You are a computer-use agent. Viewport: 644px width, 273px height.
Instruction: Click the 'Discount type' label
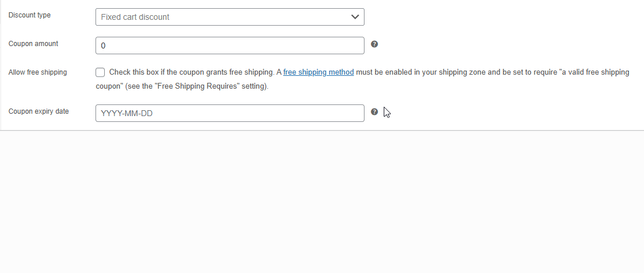[30, 15]
